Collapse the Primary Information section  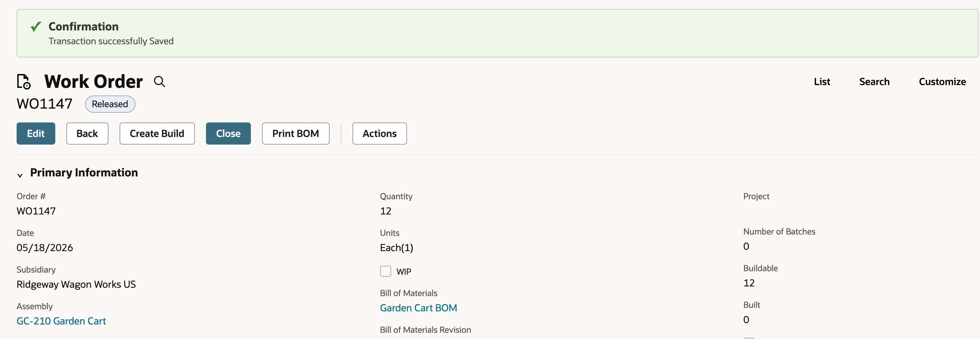pyautogui.click(x=20, y=175)
